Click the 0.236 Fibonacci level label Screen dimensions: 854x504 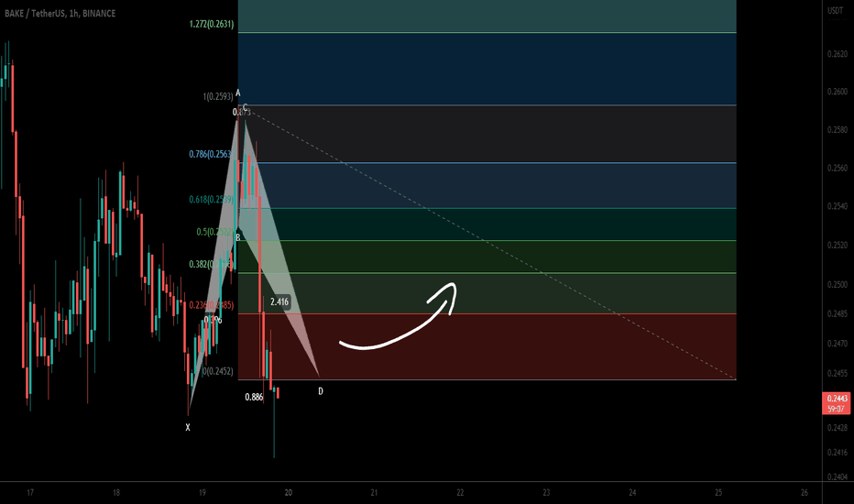tap(212, 305)
